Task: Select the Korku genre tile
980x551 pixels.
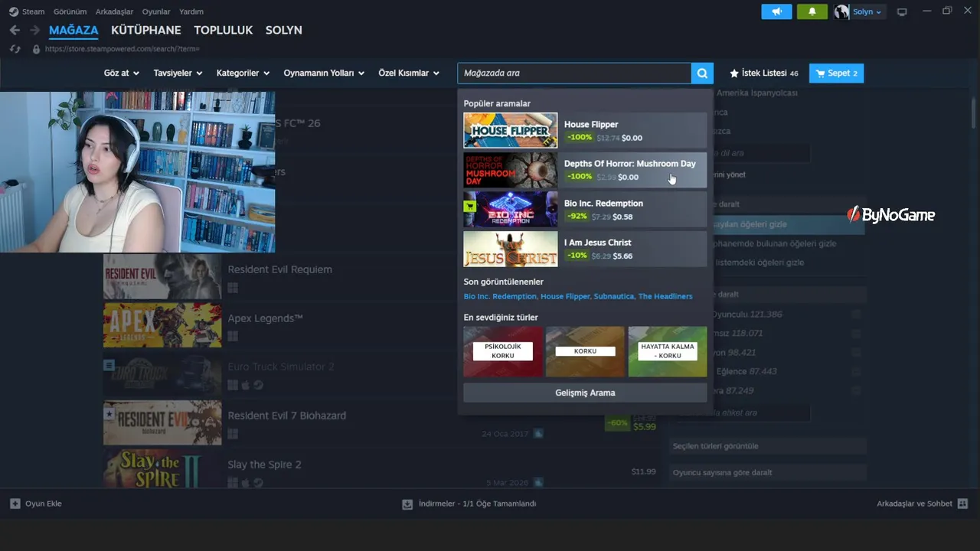Action: click(585, 351)
